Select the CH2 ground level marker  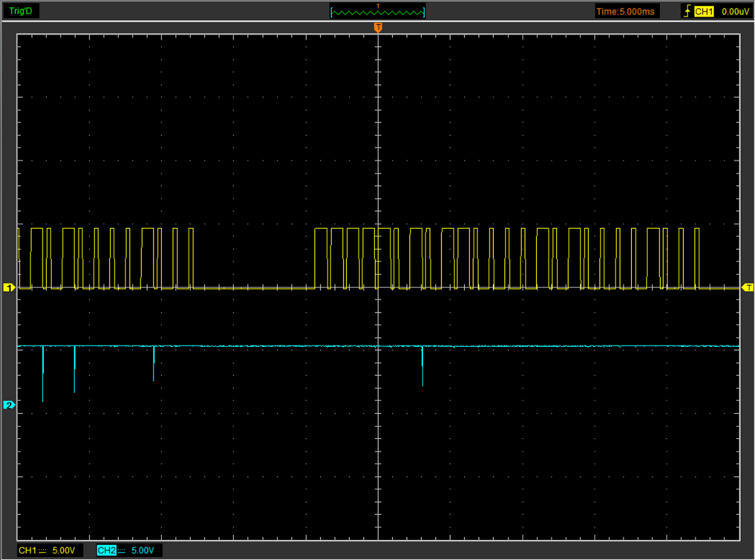click(x=9, y=405)
